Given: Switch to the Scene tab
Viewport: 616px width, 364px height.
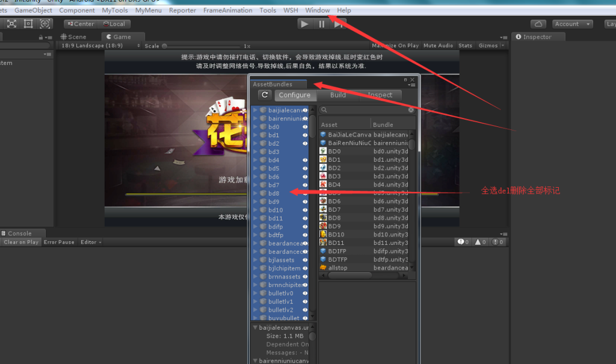Looking at the screenshot, I should pos(74,37).
